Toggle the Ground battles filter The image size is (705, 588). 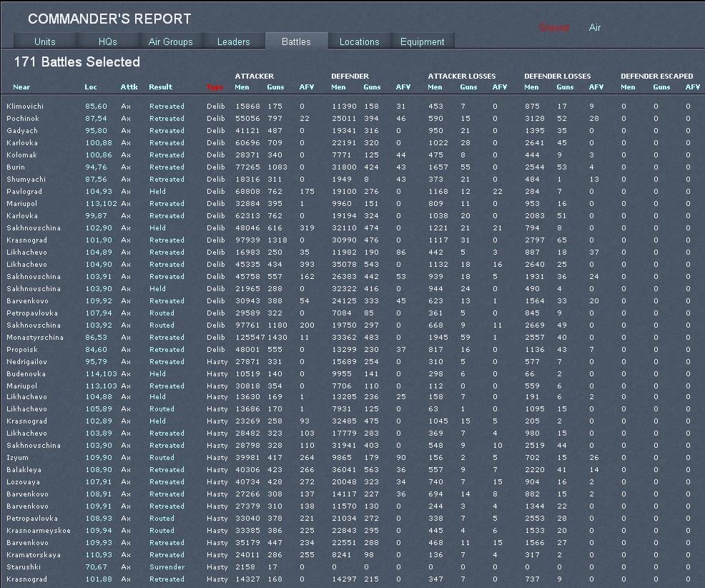point(553,28)
